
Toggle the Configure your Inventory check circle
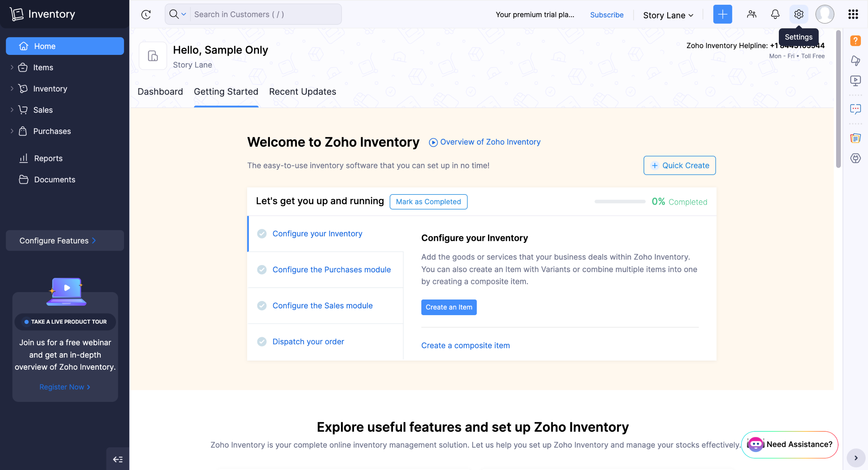tap(262, 233)
